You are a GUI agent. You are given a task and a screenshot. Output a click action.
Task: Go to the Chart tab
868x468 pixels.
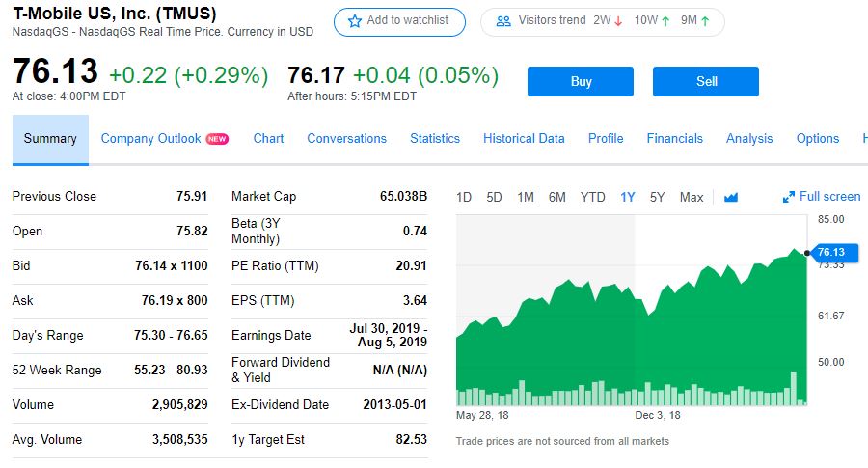click(x=268, y=138)
